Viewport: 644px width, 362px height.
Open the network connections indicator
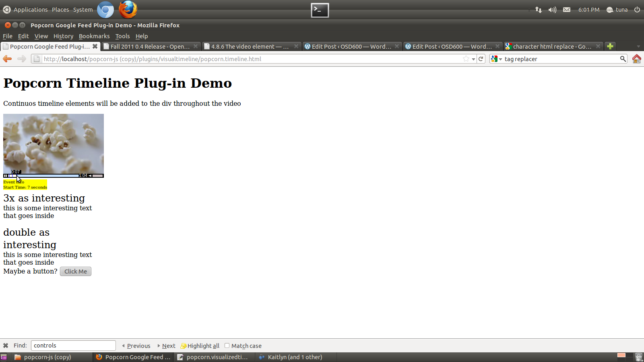[x=539, y=10]
